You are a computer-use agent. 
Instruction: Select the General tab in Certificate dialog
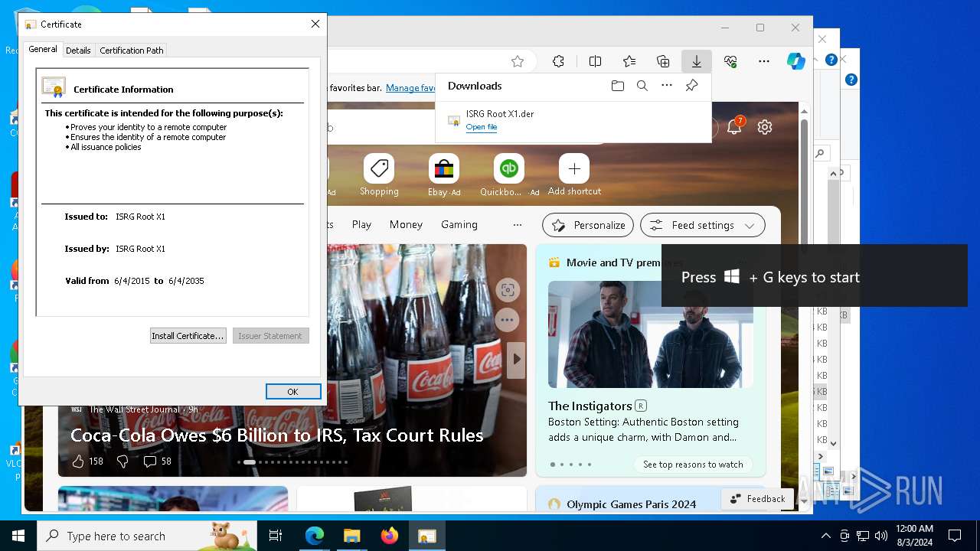(x=43, y=49)
